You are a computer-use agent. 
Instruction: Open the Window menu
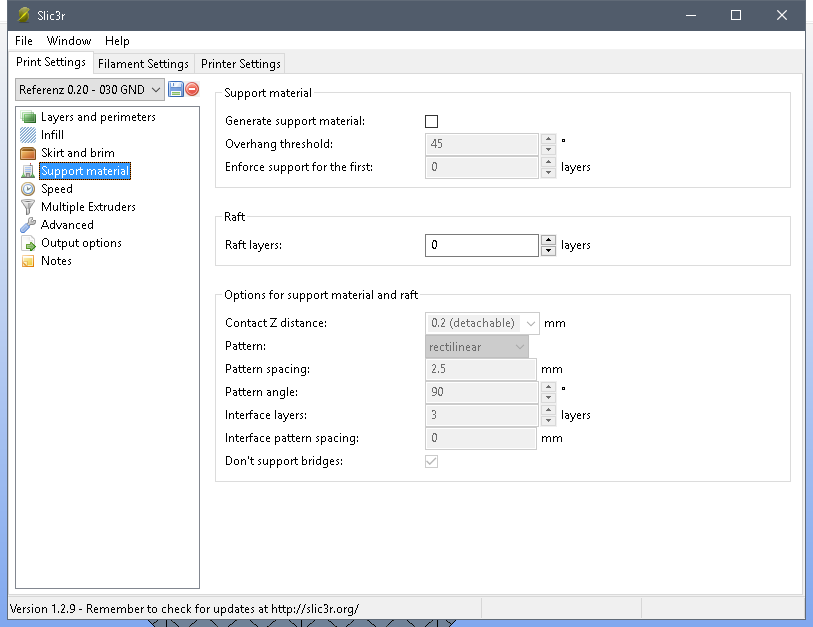[x=68, y=41]
